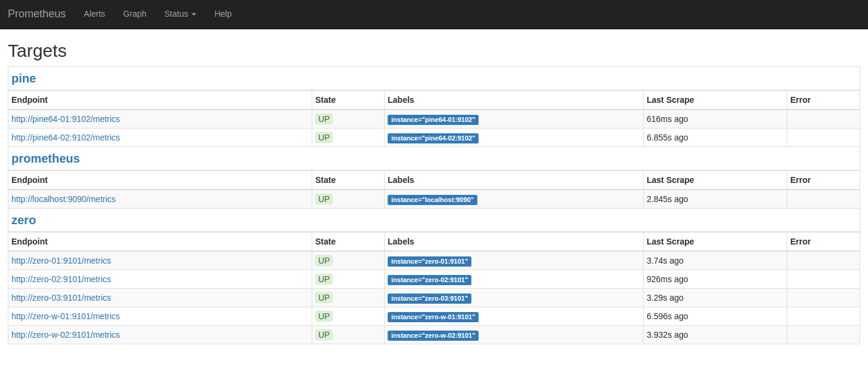Click the UP badge for pine64-02

pyautogui.click(x=324, y=137)
